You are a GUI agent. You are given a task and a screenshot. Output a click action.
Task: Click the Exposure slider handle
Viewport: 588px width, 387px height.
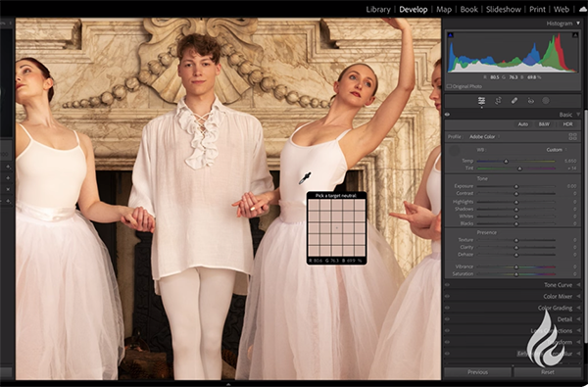(x=516, y=186)
